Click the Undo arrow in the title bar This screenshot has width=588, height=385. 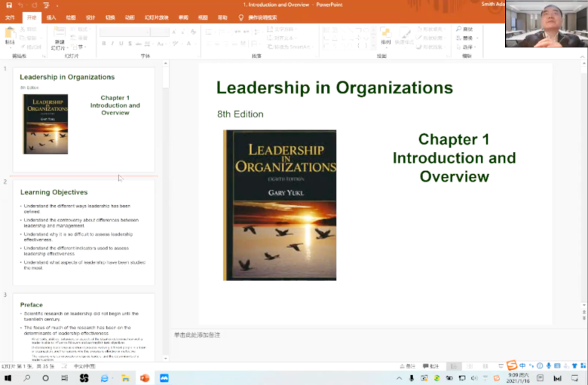pos(22,5)
